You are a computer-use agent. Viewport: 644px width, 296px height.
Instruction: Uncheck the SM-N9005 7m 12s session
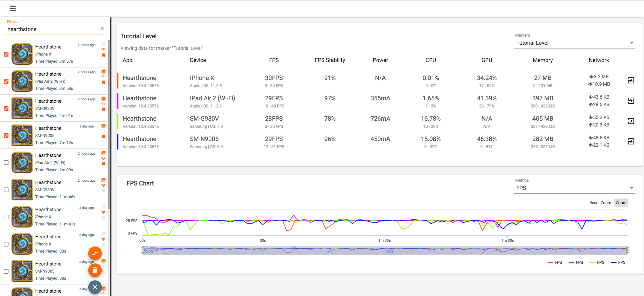click(6, 136)
